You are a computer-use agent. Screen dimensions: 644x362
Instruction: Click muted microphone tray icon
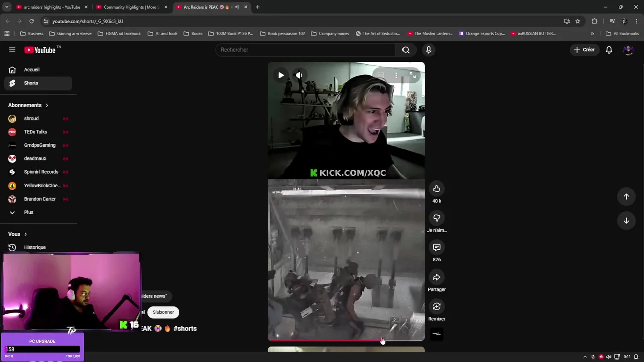click(x=593, y=357)
